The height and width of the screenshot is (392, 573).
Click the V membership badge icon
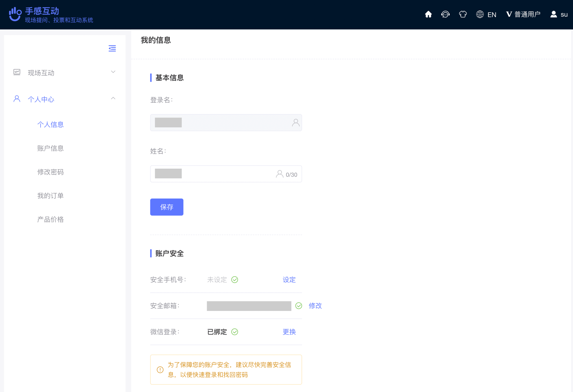pos(509,14)
